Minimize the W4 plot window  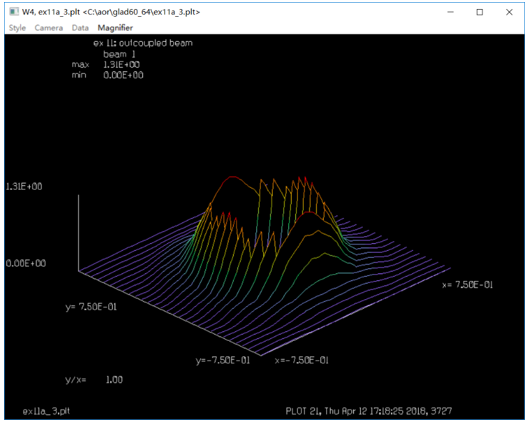click(450, 12)
